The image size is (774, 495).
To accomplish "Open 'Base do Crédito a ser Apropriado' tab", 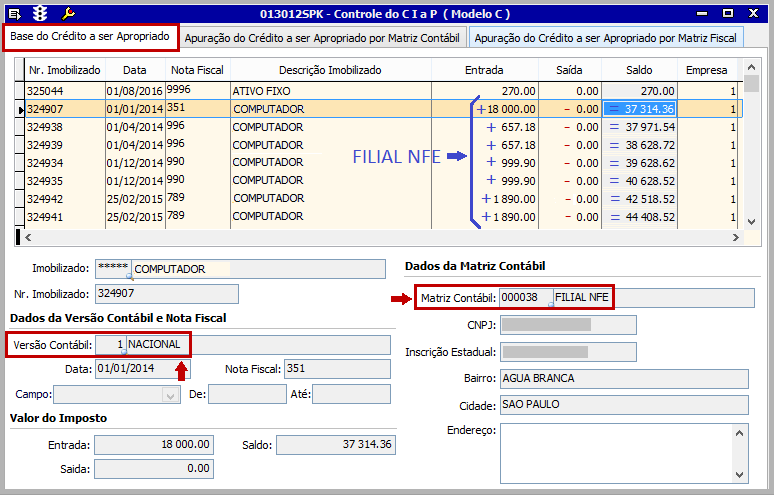I will click(x=90, y=37).
